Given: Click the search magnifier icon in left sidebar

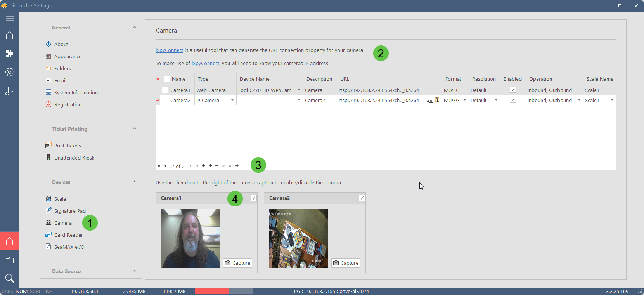Looking at the screenshot, I should pos(10,278).
